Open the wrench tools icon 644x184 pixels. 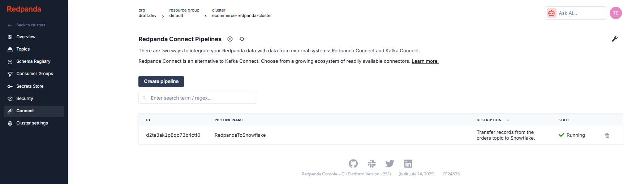(615, 39)
